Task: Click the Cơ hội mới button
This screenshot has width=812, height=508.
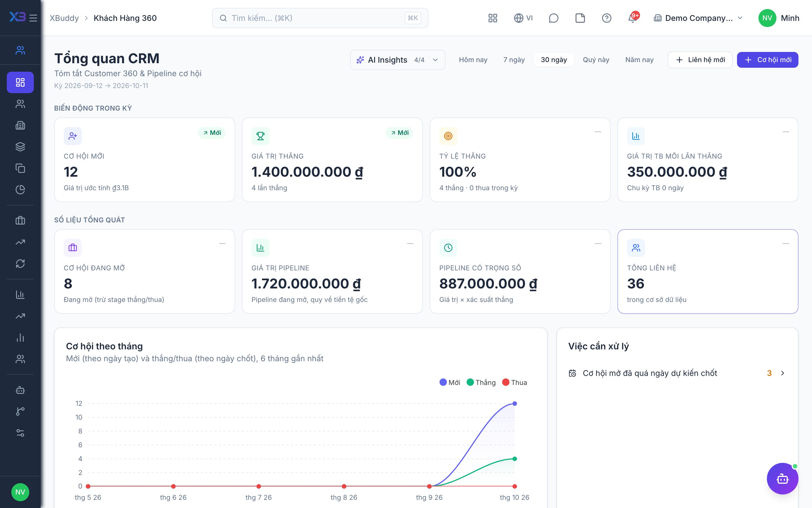Action: pyautogui.click(x=767, y=60)
